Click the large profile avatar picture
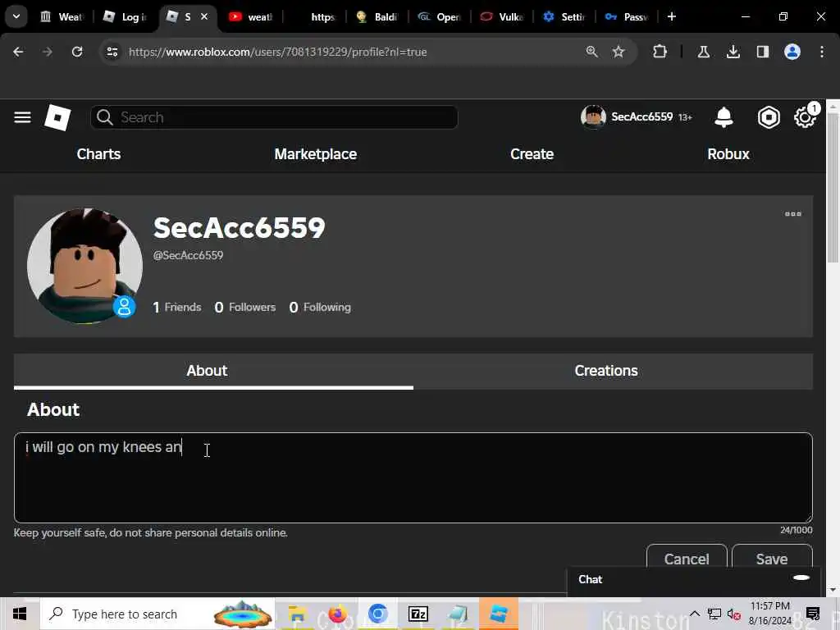The width and height of the screenshot is (840, 630). pyautogui.click(x=84, y=267)
